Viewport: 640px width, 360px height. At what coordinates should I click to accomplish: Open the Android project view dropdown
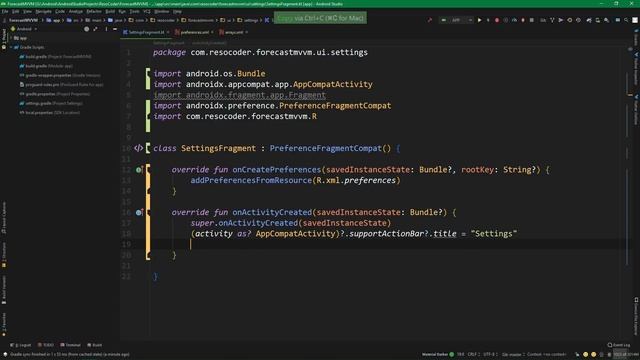(x=24, y=29)
